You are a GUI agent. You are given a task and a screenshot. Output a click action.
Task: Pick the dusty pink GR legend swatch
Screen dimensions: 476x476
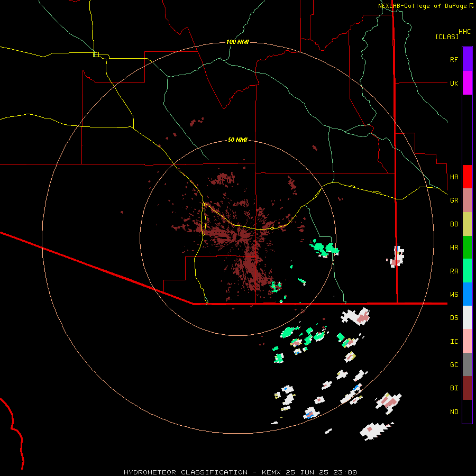click(x=467, y=200)
